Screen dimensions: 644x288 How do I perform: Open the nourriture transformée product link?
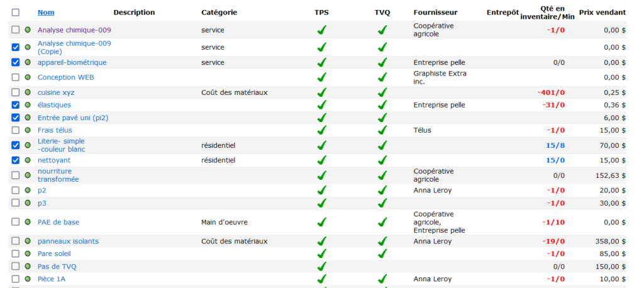58,175
